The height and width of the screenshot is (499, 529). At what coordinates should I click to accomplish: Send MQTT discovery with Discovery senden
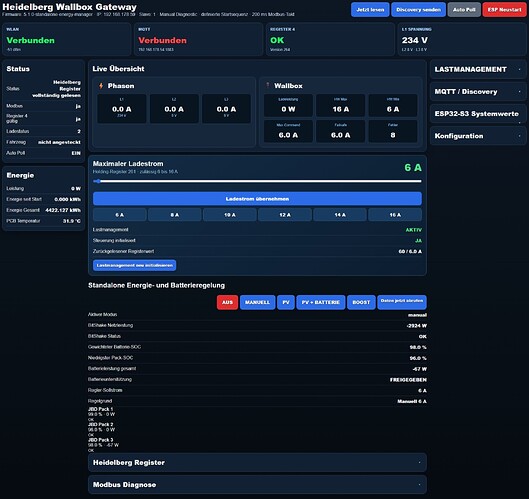(418, 9)
